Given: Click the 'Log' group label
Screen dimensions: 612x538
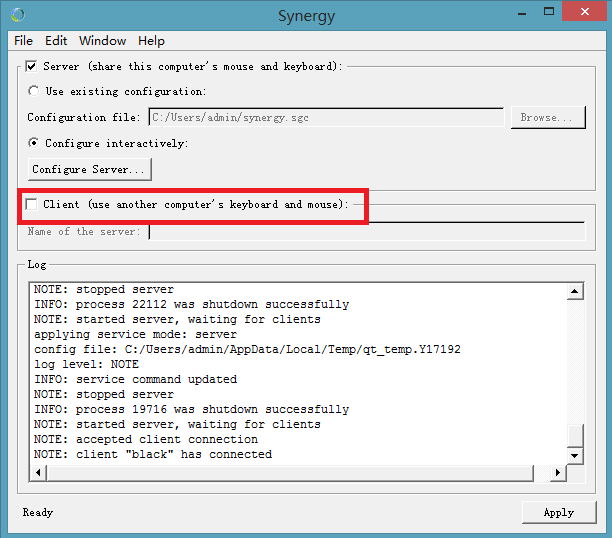Looking at the screenshot, I should tap(37, 264).
